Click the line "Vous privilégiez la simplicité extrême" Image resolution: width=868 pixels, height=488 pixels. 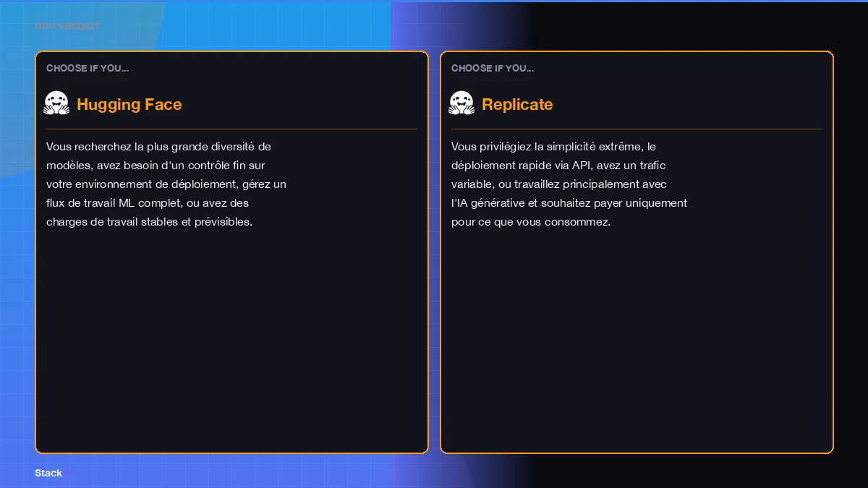click(553, 147)
